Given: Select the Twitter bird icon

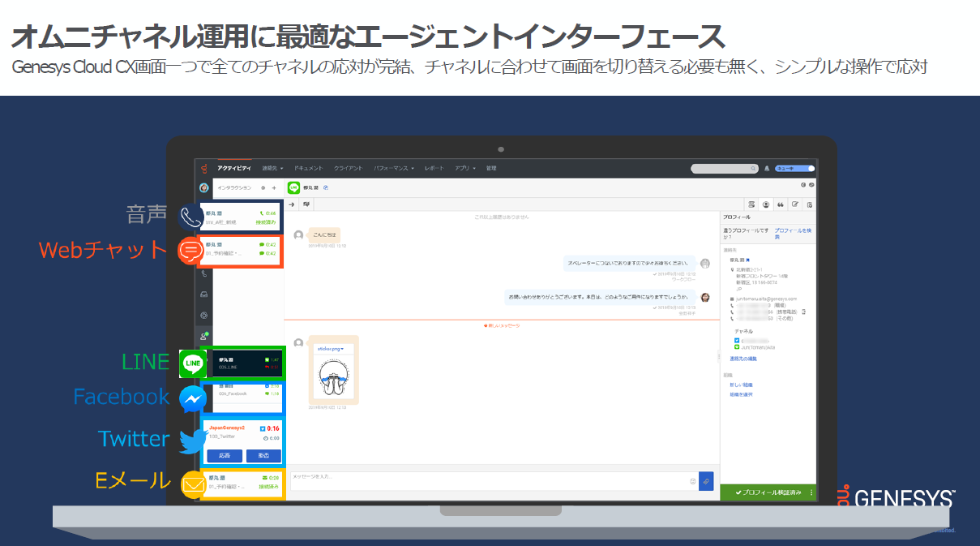Looking at the screenshot, I should [192, 439].
